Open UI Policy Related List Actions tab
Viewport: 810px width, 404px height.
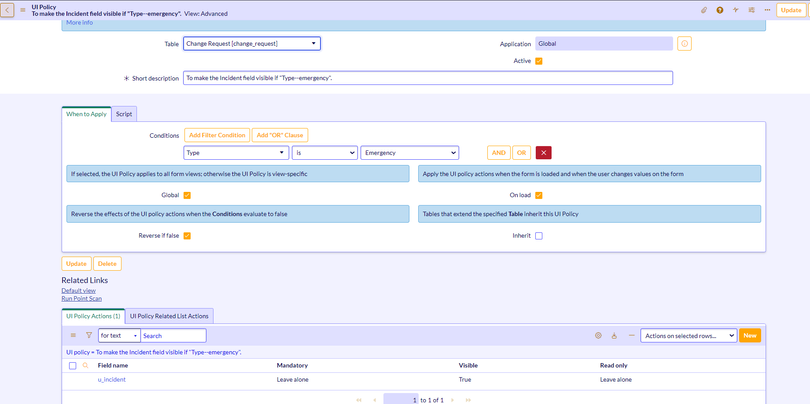pos(169,316)
